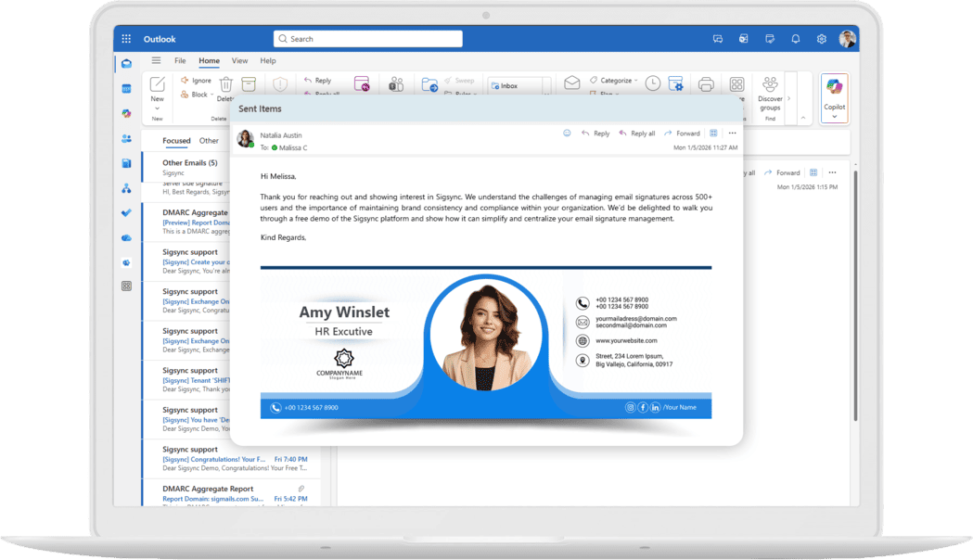
Task: Click Reply all in Sent Items message
Action: tap(637, 134)
